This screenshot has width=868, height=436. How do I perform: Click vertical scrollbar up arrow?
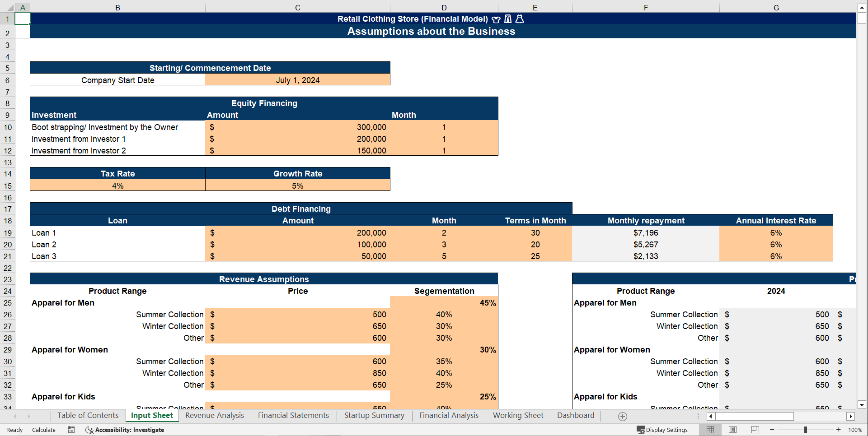point(862,8)
